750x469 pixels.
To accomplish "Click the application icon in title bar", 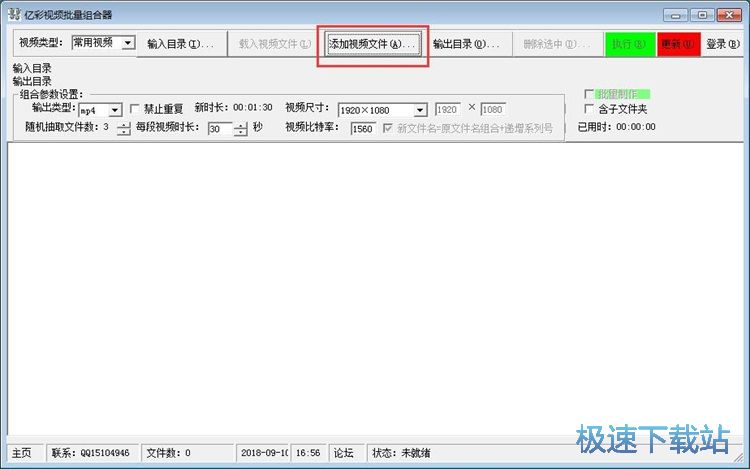I will point(14,14).
